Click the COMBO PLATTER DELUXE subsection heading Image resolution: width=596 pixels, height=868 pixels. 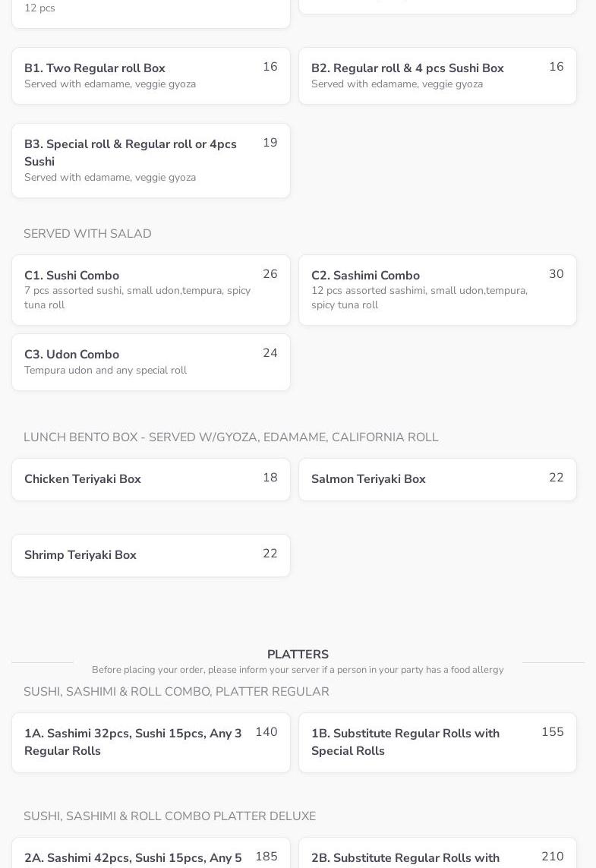point(169,816)
